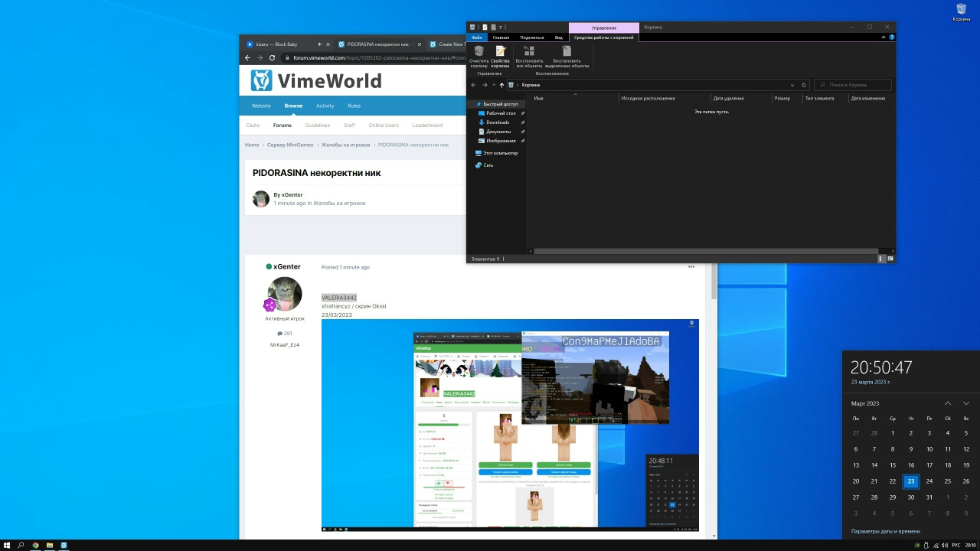Open the post options three-dot menu

691,267
